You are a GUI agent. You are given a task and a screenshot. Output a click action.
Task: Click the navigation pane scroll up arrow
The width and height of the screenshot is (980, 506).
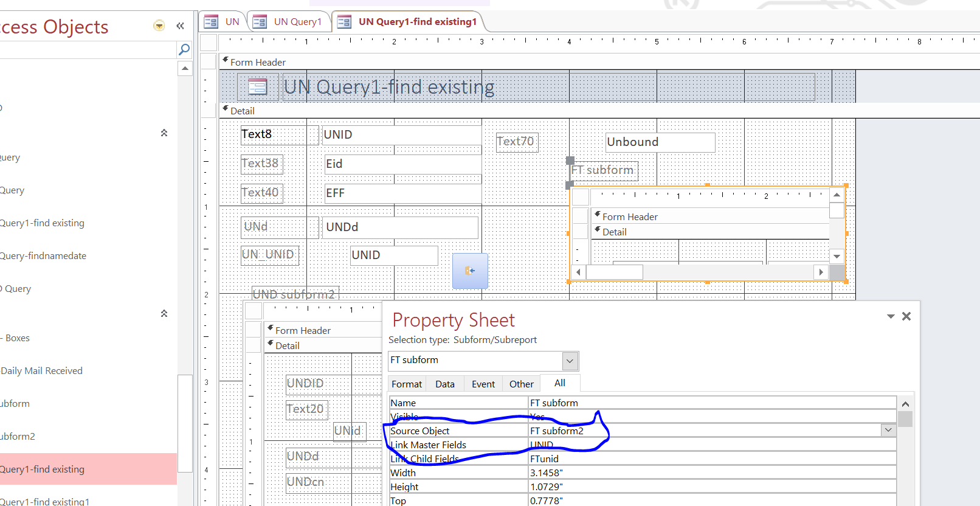185,69
